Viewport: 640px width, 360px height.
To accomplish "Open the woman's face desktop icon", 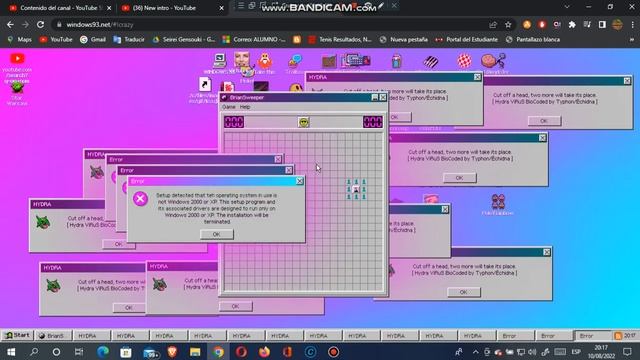I will [x=242, y=60].
